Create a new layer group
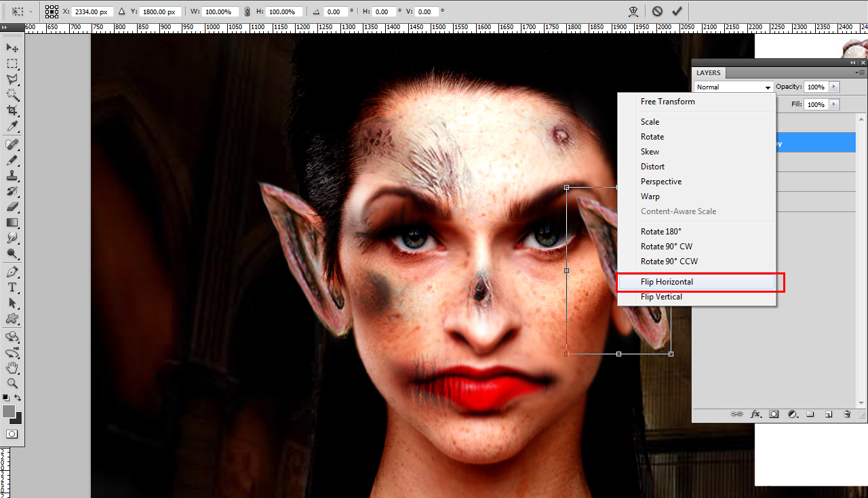Image resolution: width=868 pixels, height=498 pixels. (x=811, y=413)
